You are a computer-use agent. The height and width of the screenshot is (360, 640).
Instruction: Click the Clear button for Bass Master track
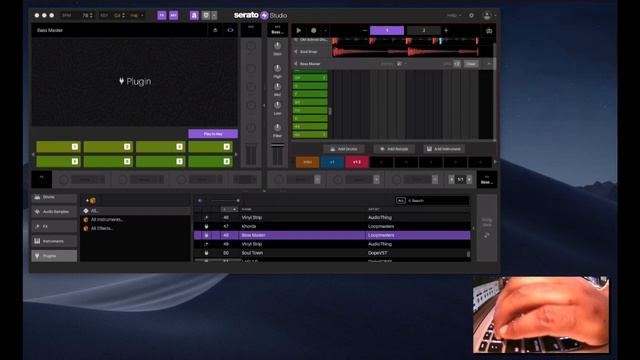(x=471, y=64)
